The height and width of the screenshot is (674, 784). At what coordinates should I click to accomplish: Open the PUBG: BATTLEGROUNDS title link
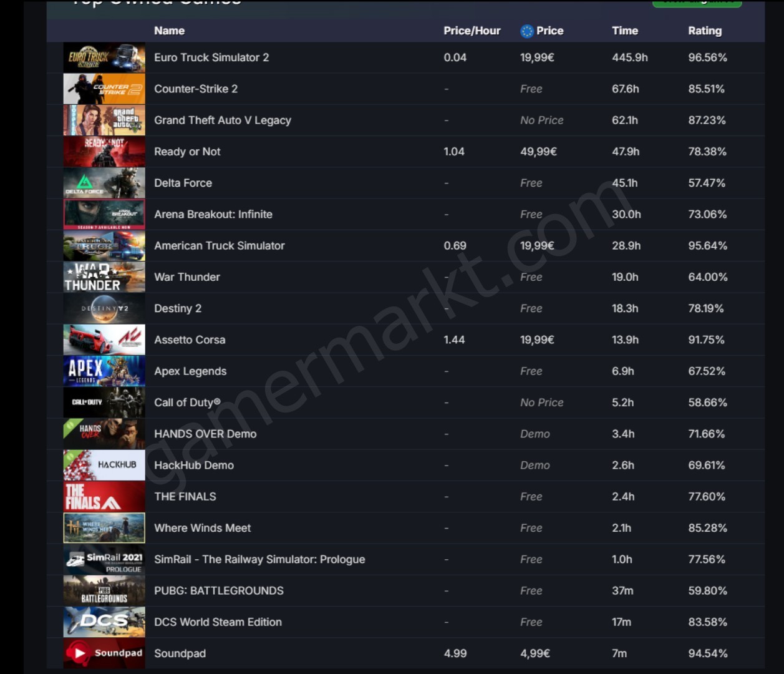click(x=219, y=590)
